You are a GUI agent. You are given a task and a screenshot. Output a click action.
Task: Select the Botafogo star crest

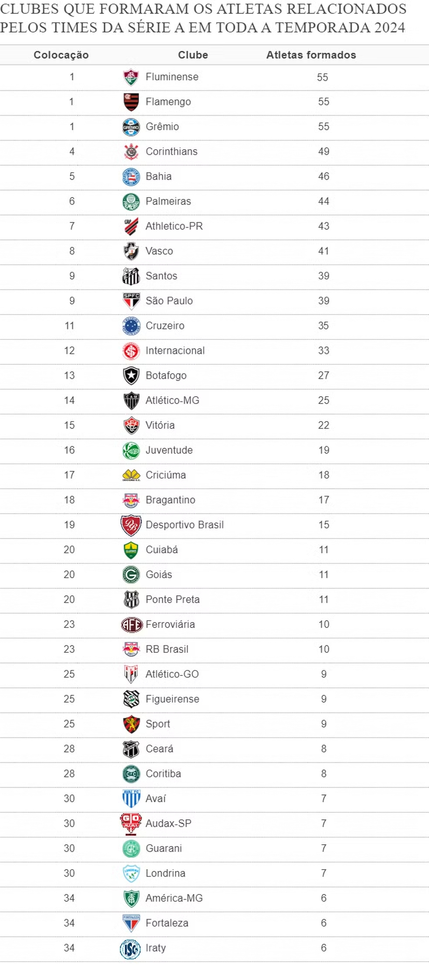pos(131,376)
